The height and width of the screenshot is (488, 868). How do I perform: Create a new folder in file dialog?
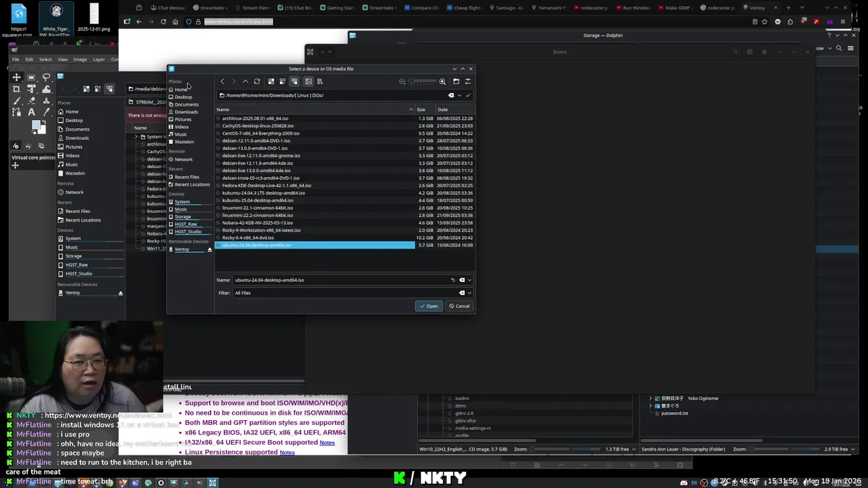456,81
